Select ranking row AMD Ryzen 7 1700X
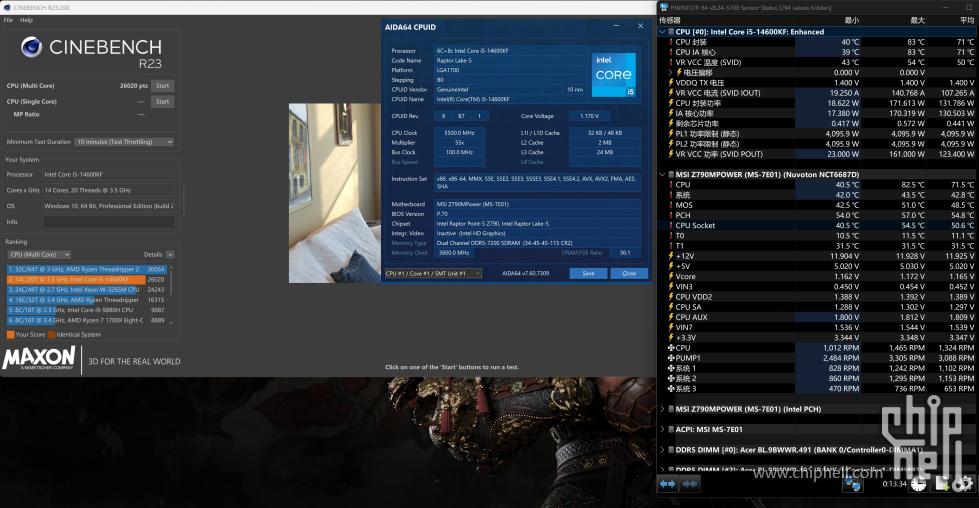This screenshot has width=979, height=508. click(86, 320)
